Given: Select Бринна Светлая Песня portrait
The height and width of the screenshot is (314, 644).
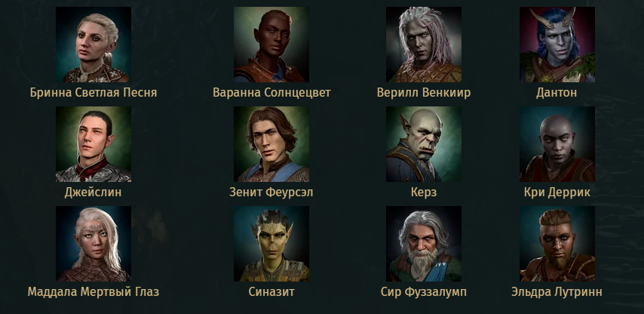Looking at the screenshot, I should click(94, 45).
